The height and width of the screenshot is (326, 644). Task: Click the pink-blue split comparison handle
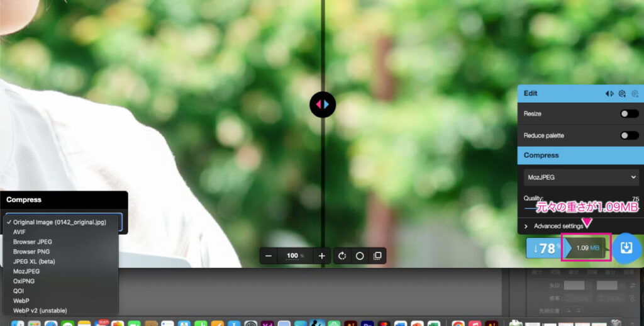323,104
